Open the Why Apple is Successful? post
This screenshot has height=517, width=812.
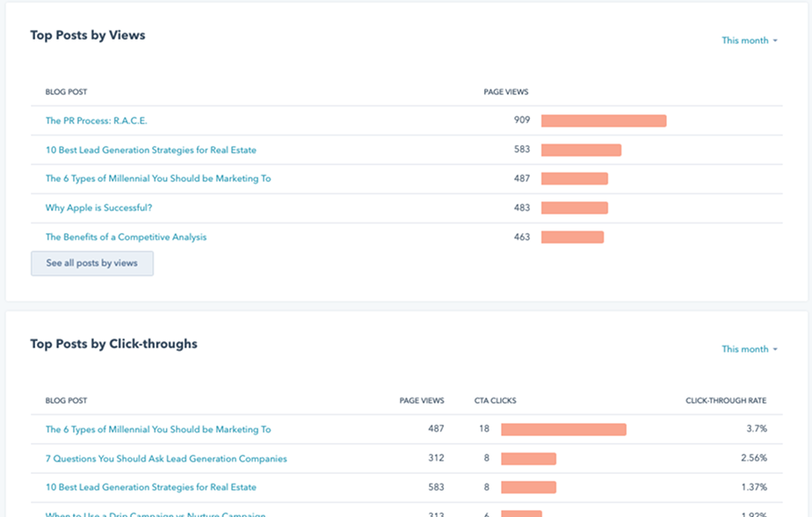click(98, 208)
